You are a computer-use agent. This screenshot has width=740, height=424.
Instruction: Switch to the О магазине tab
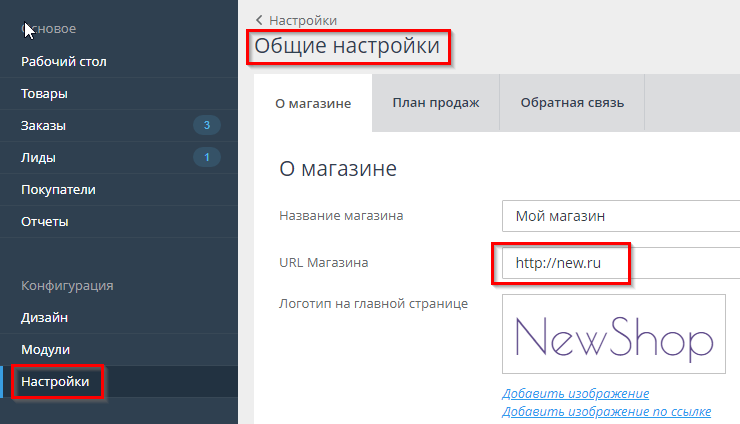click(x=313, y=103)
